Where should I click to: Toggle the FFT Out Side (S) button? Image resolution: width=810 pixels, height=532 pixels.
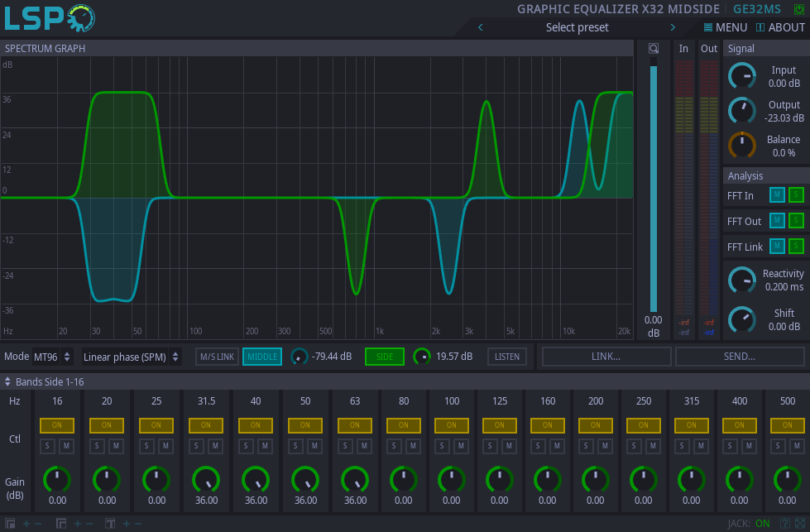796,221
